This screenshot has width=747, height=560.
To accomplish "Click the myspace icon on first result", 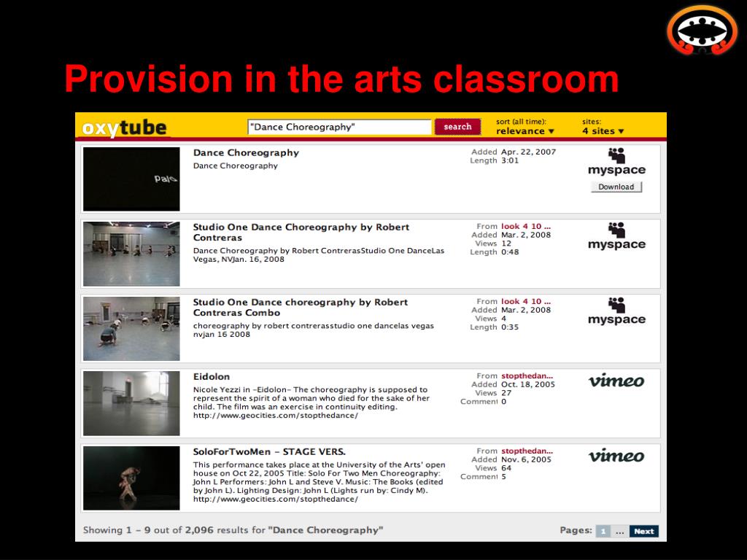I will pos(616,162).
